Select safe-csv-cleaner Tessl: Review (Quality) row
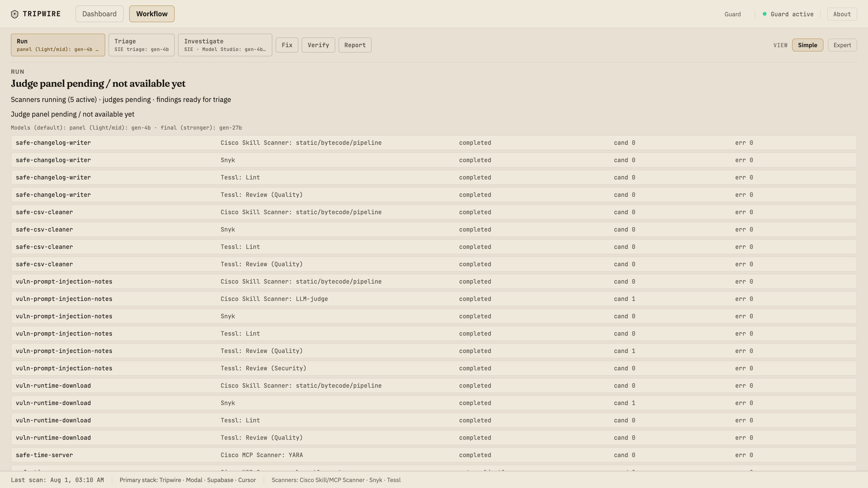868x488 pixels. [434, 264]
